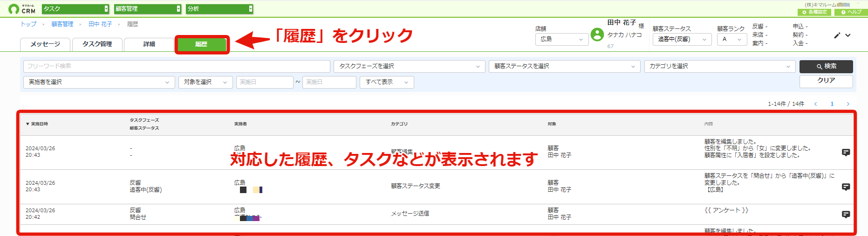The image size is (868, 236).
Task: Select page 1 in pagination
Action: (832, 104)
